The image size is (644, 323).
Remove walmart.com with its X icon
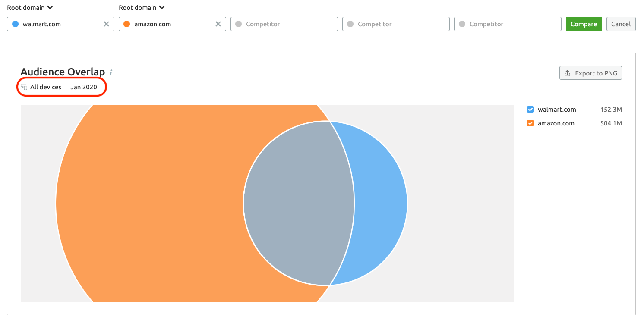[x=106, y=24]
